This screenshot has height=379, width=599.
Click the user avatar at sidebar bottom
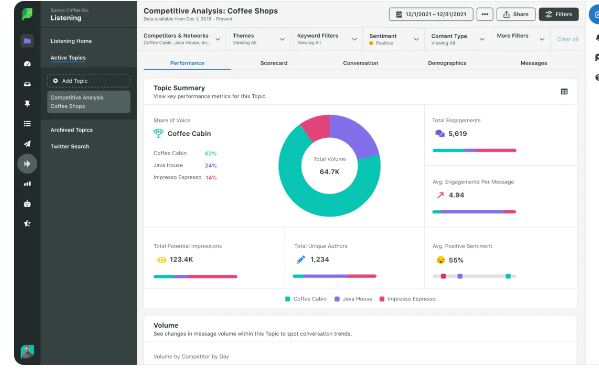27,351
